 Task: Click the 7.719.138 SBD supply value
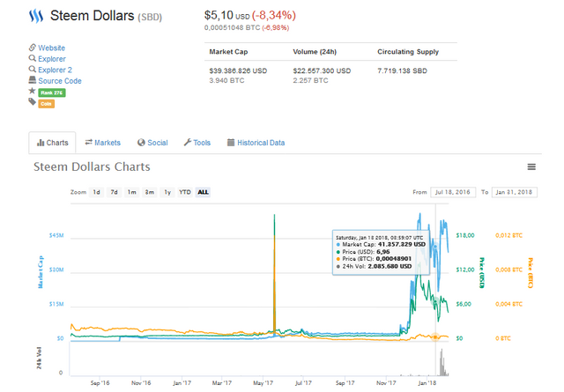(x=402, y=70)
